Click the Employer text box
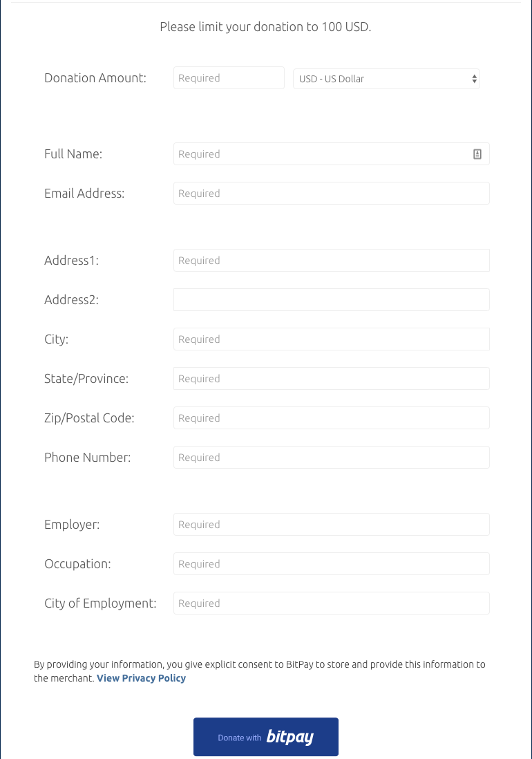532x759 pixels. point(332,524)
